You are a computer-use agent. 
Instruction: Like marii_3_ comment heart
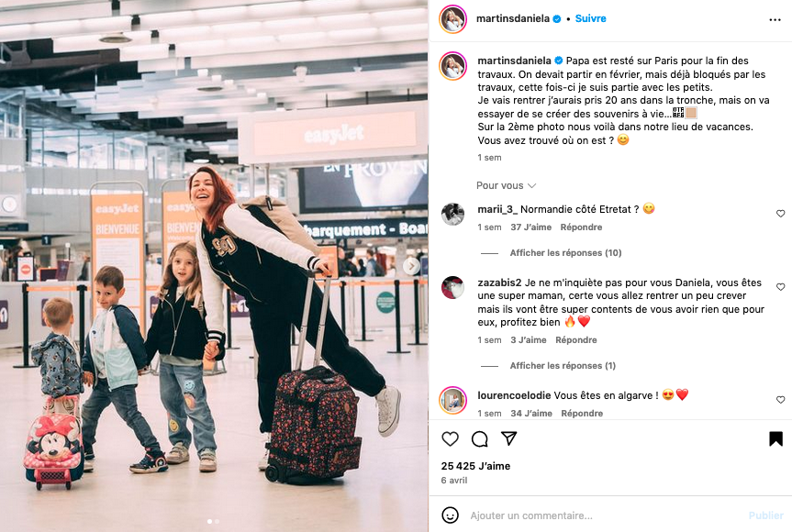point(780,214)
